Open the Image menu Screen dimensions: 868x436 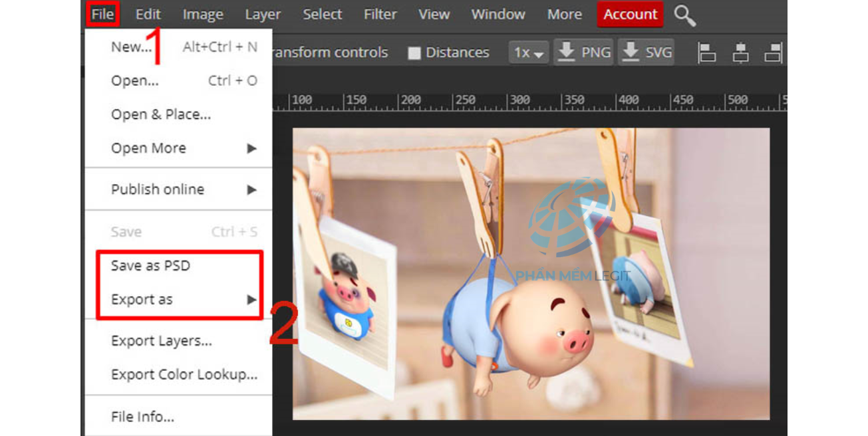[x=202, y=14]
